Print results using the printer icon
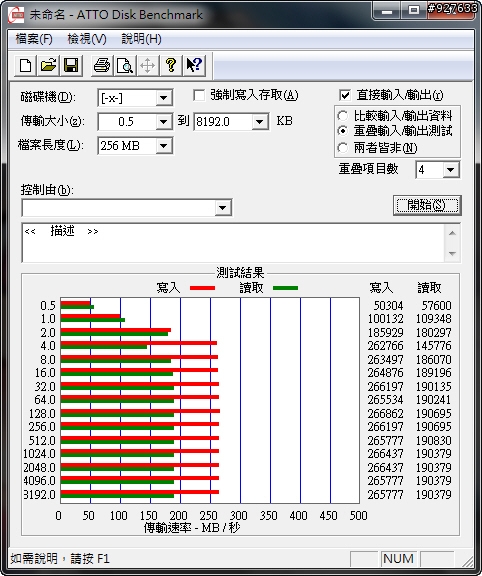Image resolution: width=482 pixels, height=576 pixels. pyautogui.click(x=102, y=66)
